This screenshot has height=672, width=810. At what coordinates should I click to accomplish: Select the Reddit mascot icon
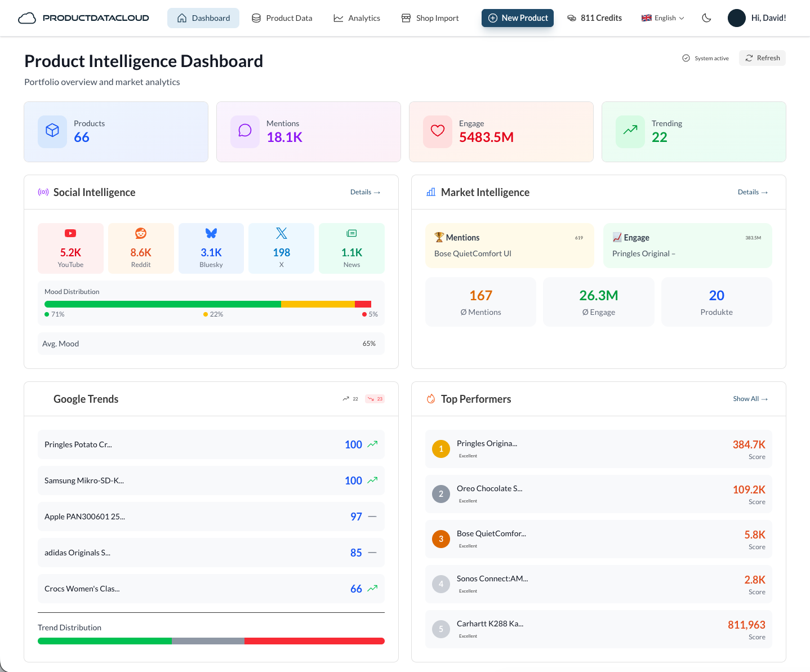coord(141,233)
